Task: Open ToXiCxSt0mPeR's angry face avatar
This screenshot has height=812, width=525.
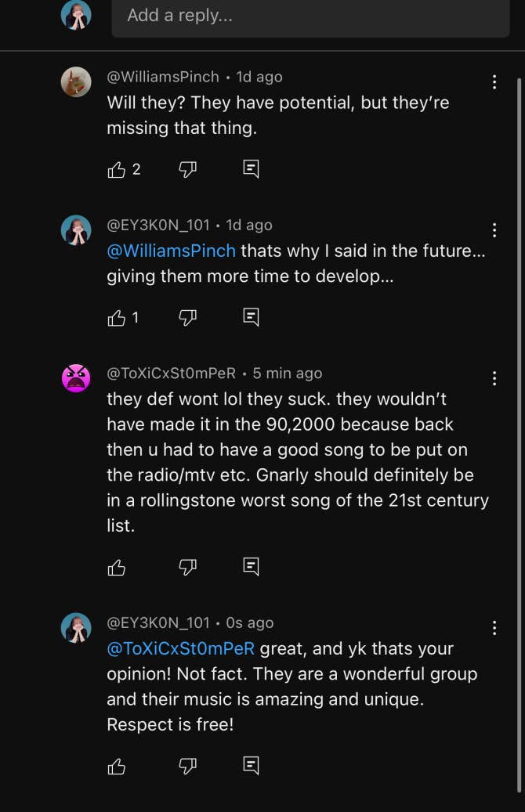Action: click(76, 378)
